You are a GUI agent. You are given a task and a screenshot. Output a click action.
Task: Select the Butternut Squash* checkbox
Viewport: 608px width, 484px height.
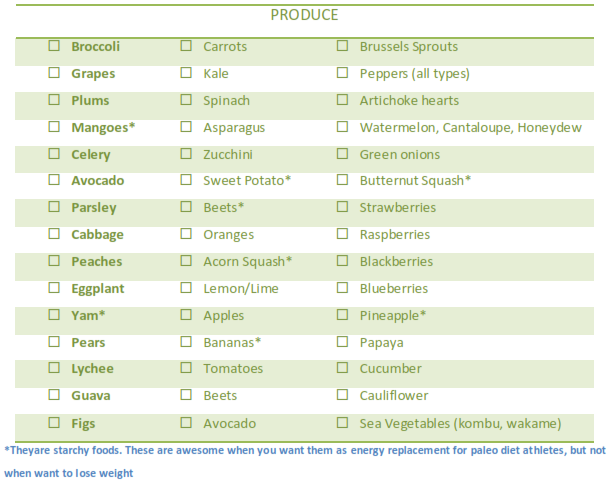pos(342,181)
